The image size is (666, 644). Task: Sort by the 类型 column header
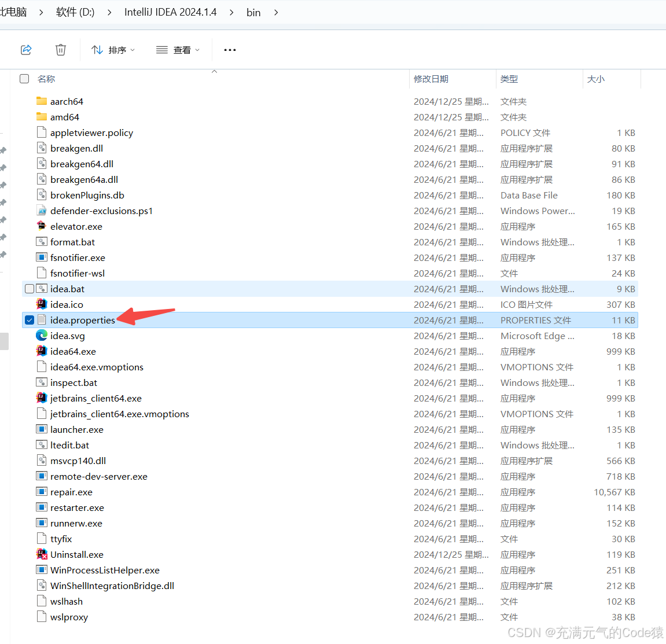[509, 79]
